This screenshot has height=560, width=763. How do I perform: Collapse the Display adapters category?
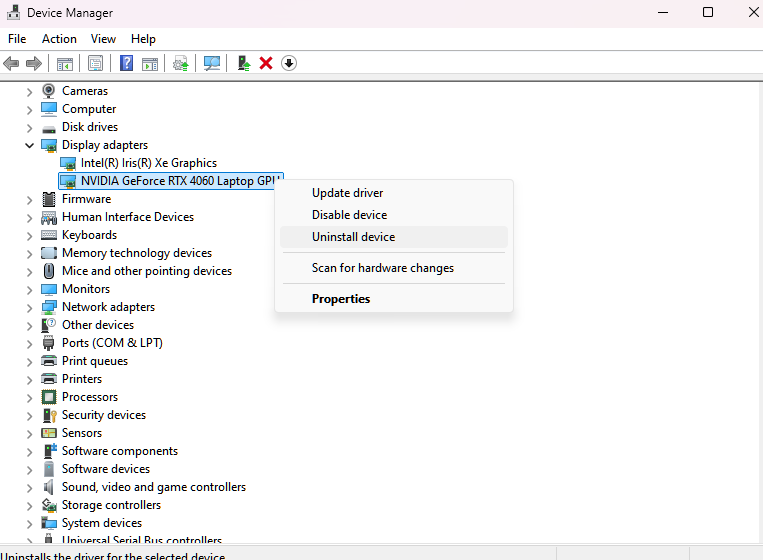pos(29,145)
